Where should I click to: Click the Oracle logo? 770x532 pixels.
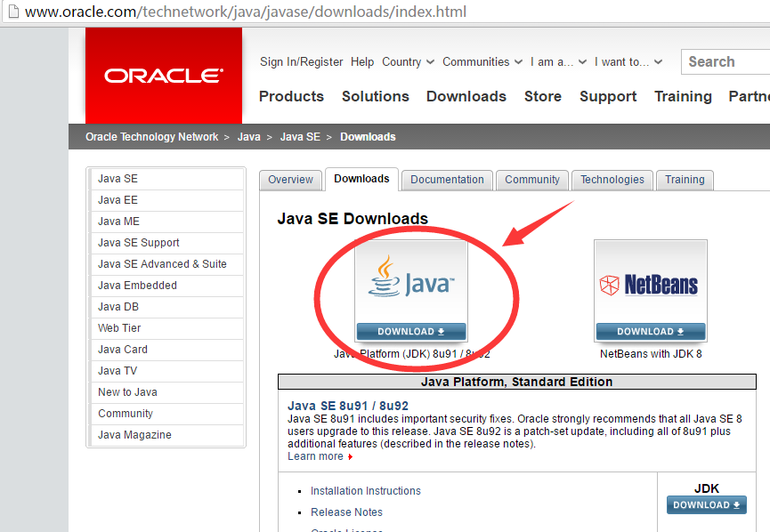coord(164,76)
